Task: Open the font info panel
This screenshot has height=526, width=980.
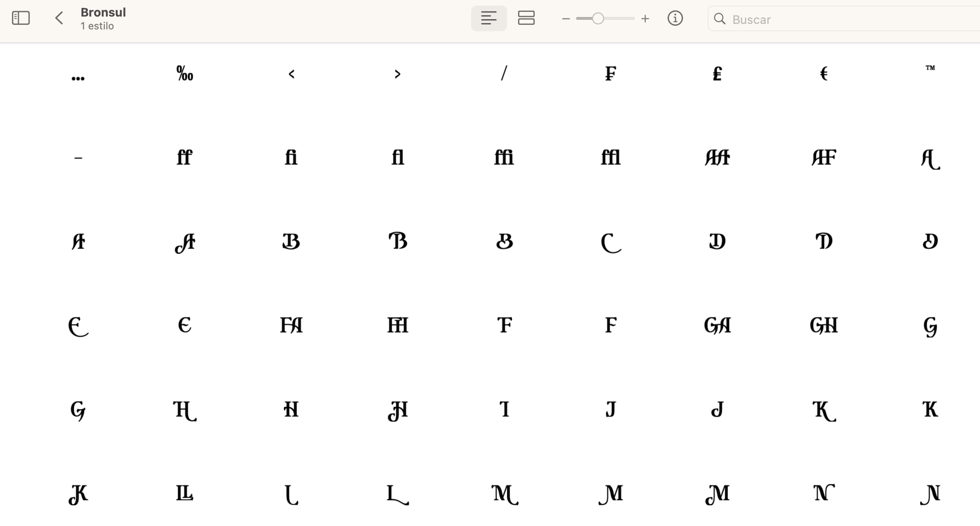Action: point(675,18)
